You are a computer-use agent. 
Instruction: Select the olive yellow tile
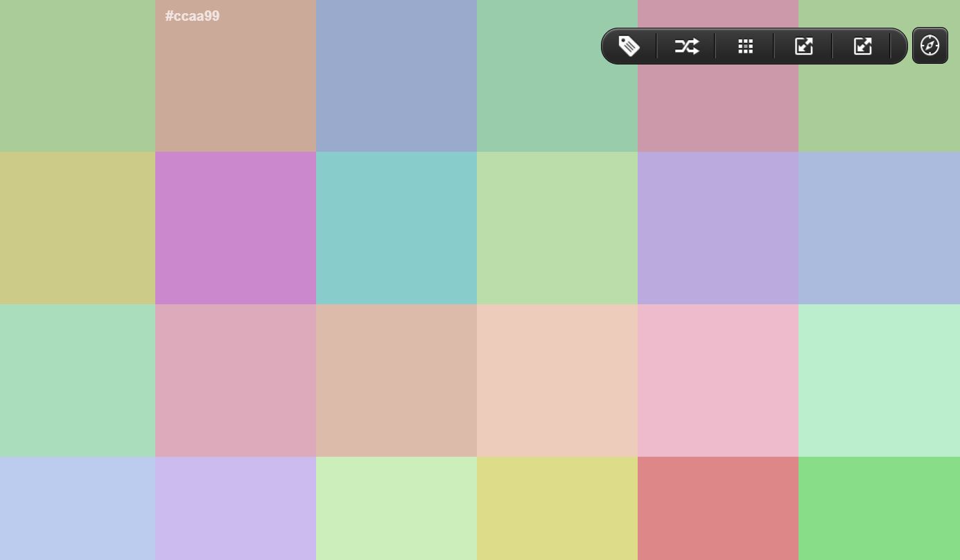pyautogui.click(x=557, y=508)
